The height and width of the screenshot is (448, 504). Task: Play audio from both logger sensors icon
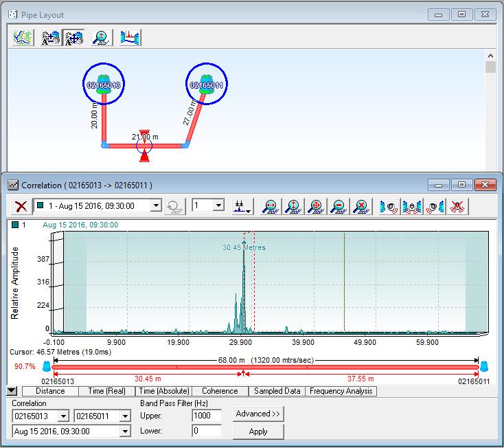(412, 206)
